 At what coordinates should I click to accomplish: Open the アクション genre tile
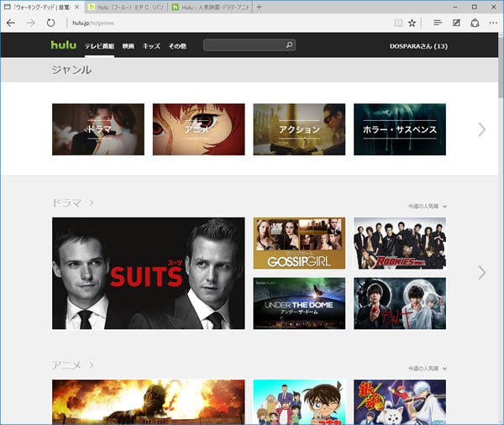[299, 129]
